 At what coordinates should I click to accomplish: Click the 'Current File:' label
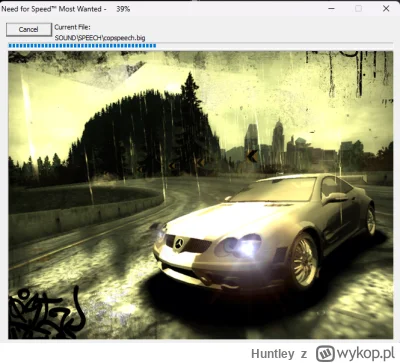coord(72,27)
